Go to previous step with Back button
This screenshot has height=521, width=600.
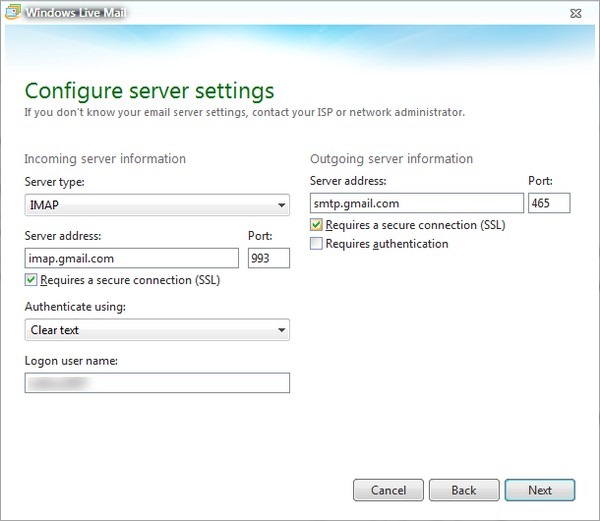pyautogui.click(x=463, y=490)
